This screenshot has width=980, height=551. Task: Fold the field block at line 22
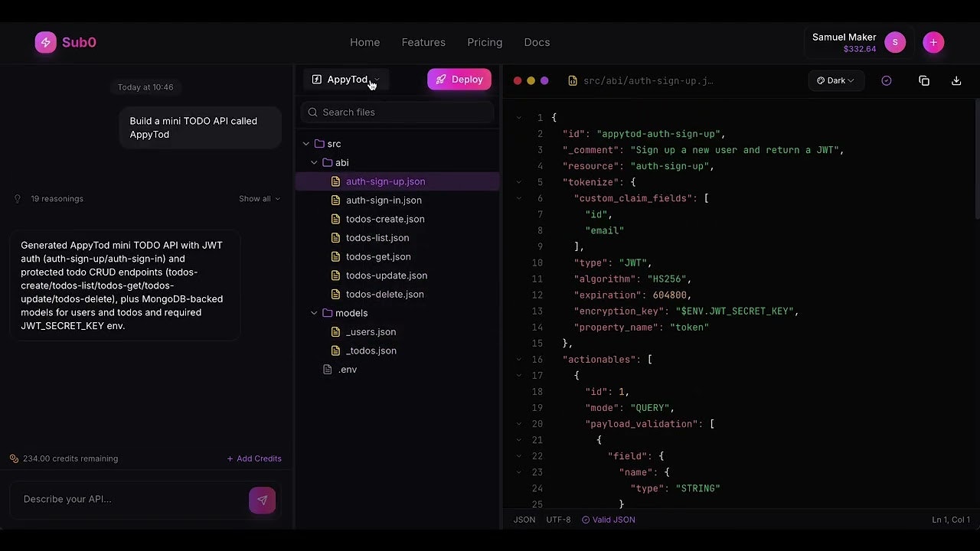(519, 456)
